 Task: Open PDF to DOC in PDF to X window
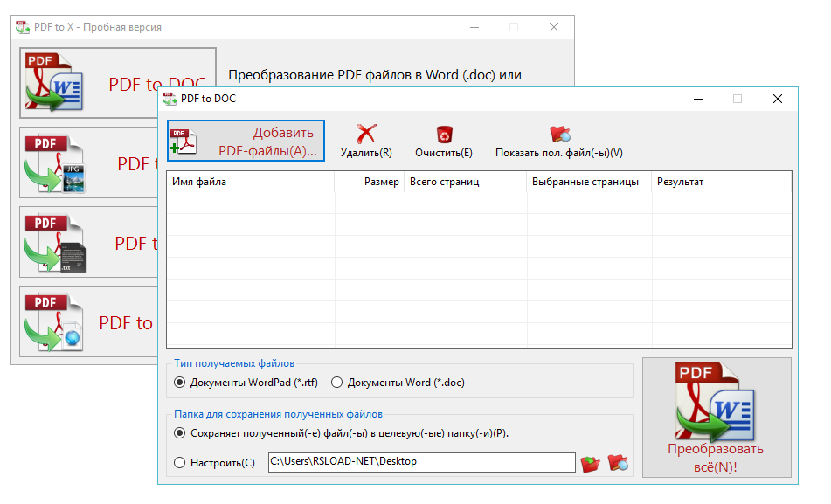coord(117,83)
